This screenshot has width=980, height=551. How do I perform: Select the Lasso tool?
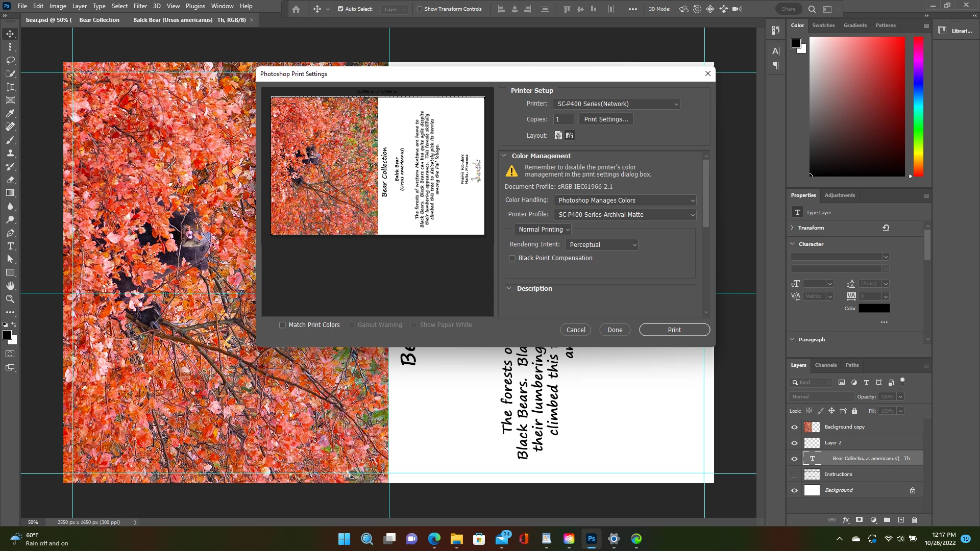pyautogui.click(x=10, y=60)
